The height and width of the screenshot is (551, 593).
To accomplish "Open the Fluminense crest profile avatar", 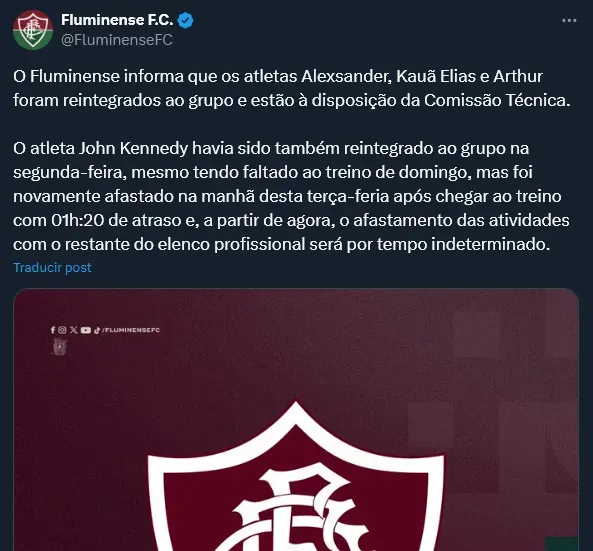I will [x=33, y=30].
